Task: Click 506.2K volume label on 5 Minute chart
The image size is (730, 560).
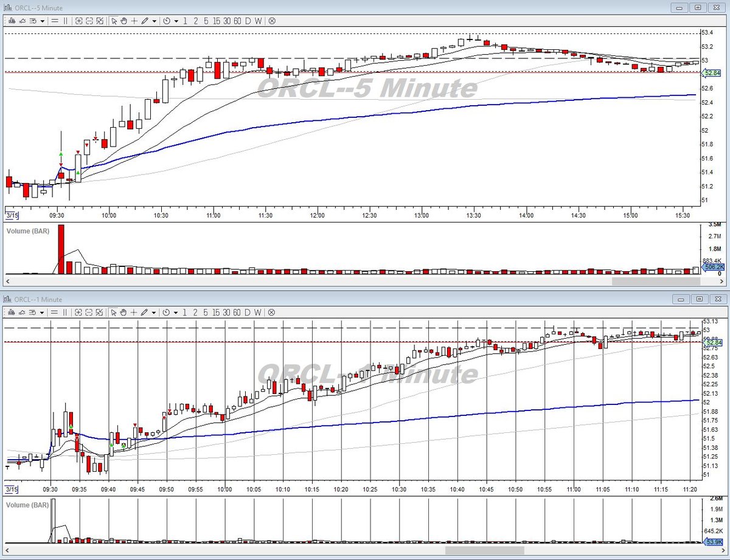Action: (x=713, y=266)
